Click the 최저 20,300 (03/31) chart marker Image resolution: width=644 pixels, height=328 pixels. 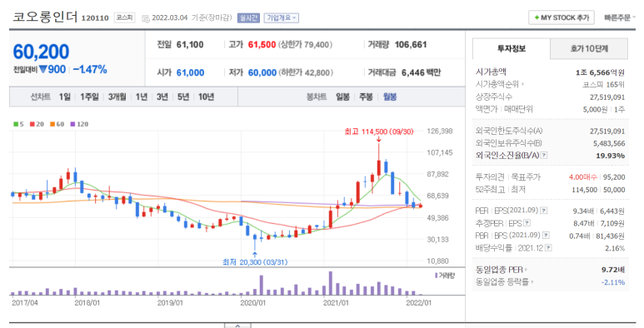255,262
